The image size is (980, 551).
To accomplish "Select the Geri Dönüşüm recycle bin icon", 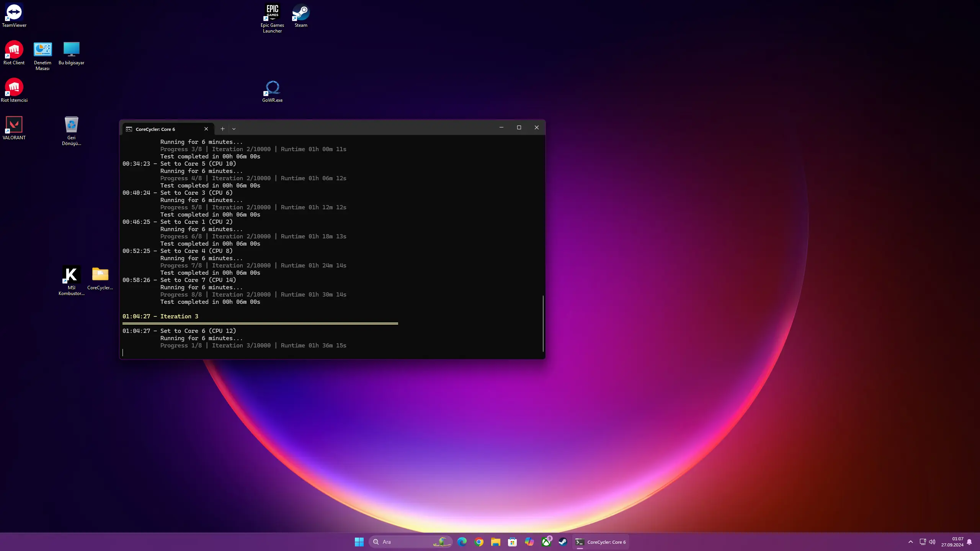I will 71,131.
